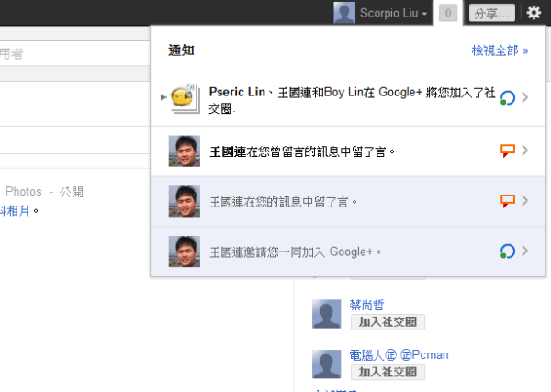Click the circles icon on Pseric Lin notification
This screenshot has width=551, height=392.
click(507, 98)
